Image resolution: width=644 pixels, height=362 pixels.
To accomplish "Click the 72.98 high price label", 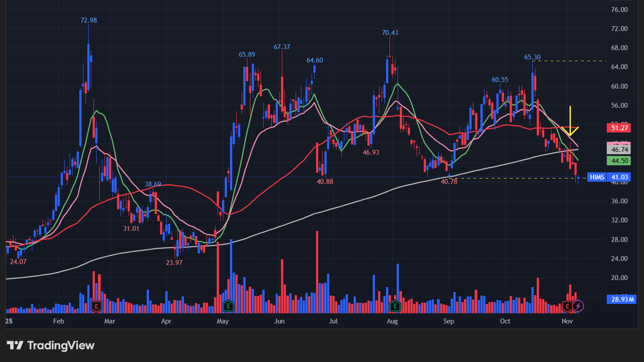I will (x=89, y=20).
